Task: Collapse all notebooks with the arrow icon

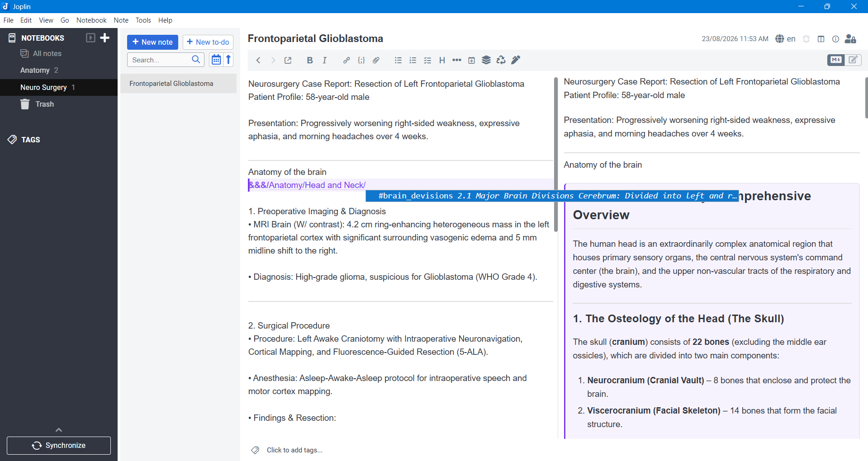Action: tap(90, 38)
